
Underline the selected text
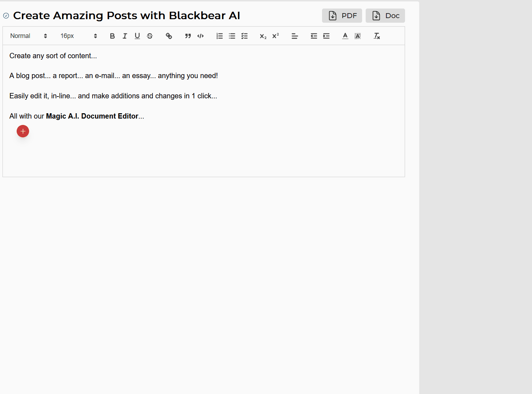137,36
